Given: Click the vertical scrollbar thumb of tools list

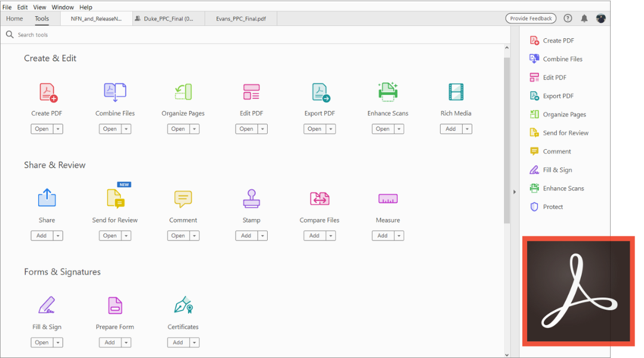Looking at the screenshot, I should pyautogui.click(x=506, y=140).
